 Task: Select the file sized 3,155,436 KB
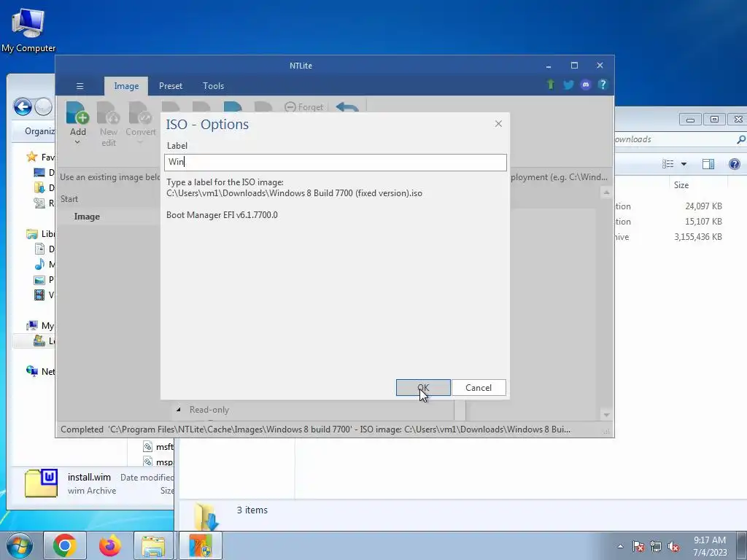(698, 237)
